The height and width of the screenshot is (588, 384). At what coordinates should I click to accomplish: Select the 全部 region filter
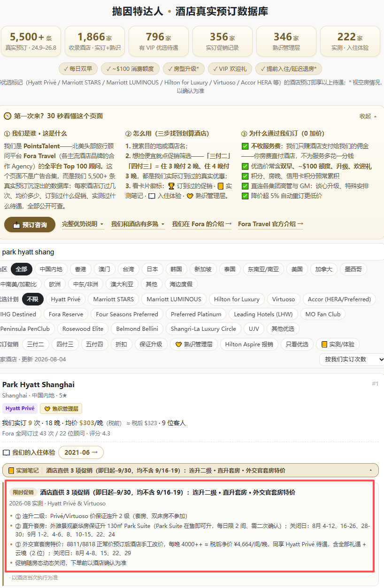(22, 269)
